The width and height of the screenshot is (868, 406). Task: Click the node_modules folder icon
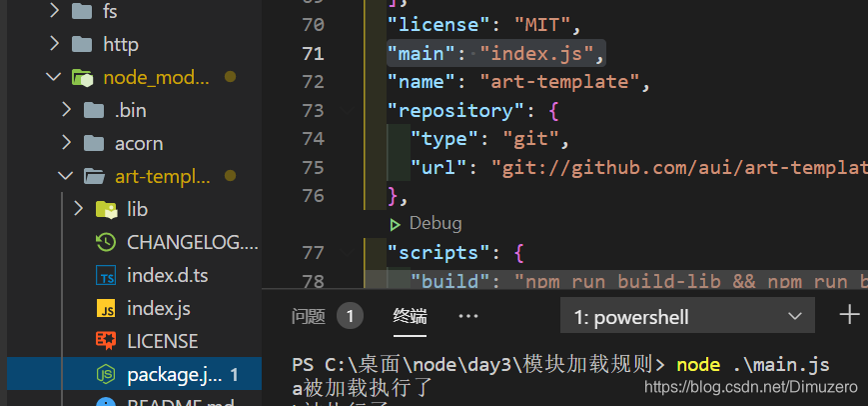point(83,77)
